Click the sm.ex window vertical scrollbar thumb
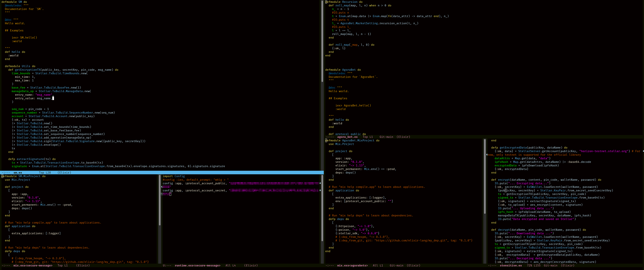The height and width of the screenshot is (270, 644). tap(322, 41)
